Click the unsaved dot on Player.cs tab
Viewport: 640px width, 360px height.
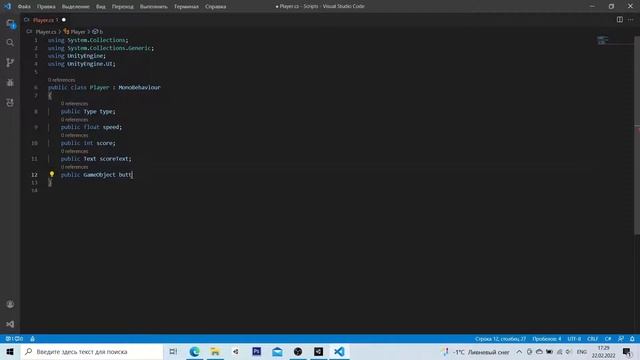[x=64, y=20]
